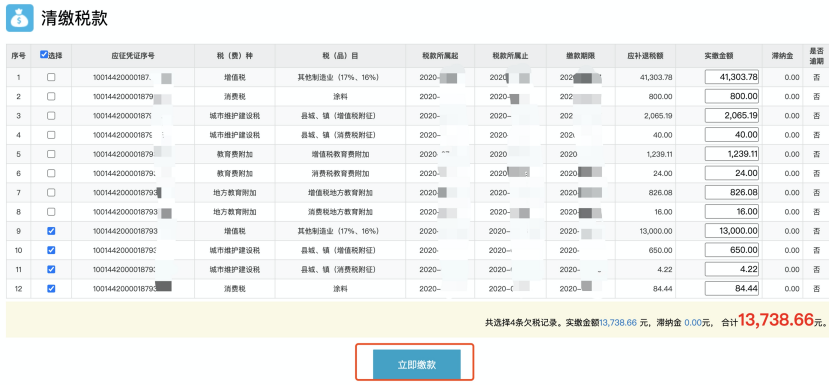Click the blue 13,738.66 实缴金额 summary value
The height and width of the screenshot is (385, 829).
(618, 322)
